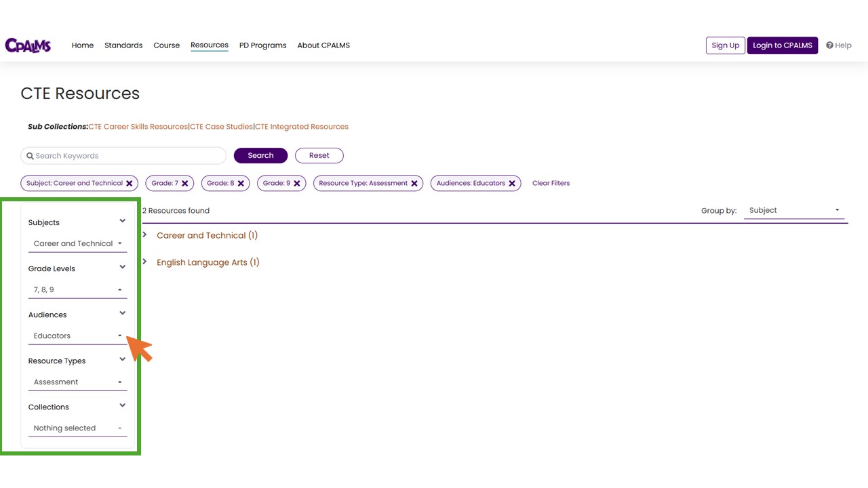Open the CTE Case Studies link
This screenshot has width=868, height=488.
click(222, 126)
